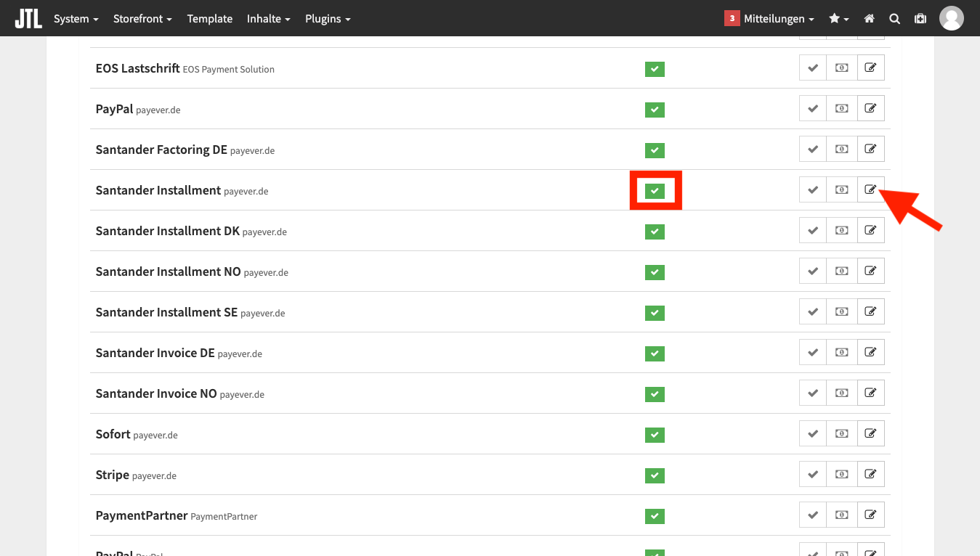
Task: Open the money log icon for EOS Lastschrift
Action: point(841,68)
